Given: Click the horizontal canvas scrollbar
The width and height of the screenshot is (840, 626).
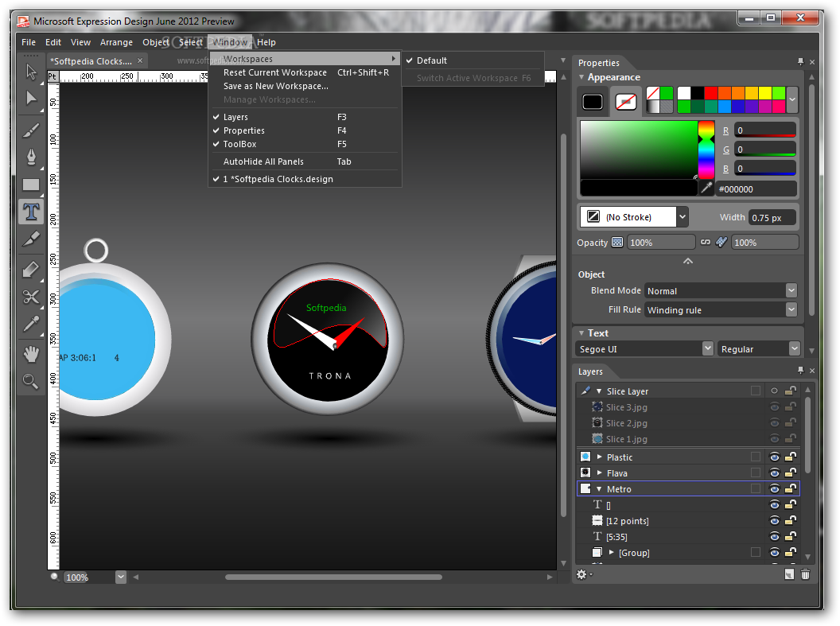Looking at the screenshot, I should pos(333,577).
